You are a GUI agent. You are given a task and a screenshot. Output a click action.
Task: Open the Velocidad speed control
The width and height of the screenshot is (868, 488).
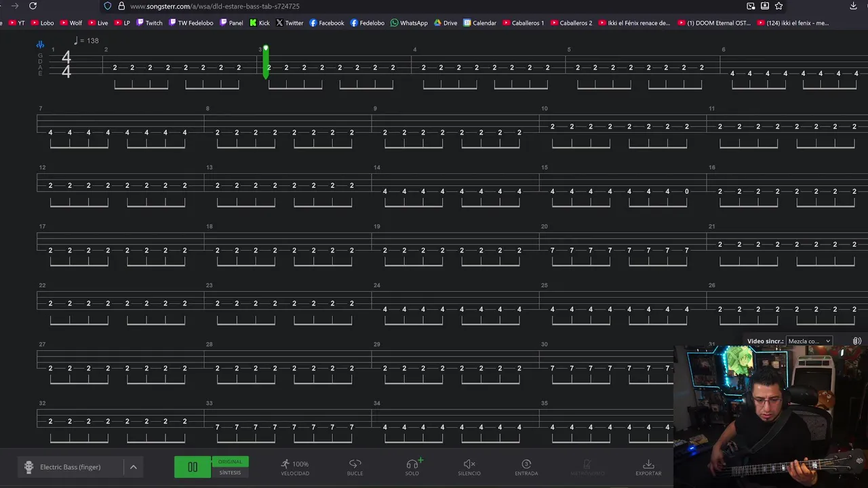pyautogui.click(x=295, y=468)
